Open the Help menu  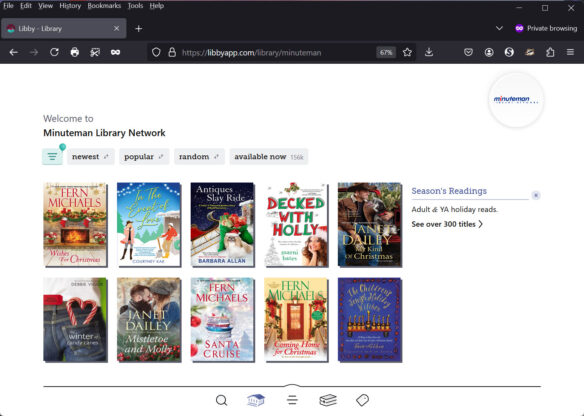(156, 6)
